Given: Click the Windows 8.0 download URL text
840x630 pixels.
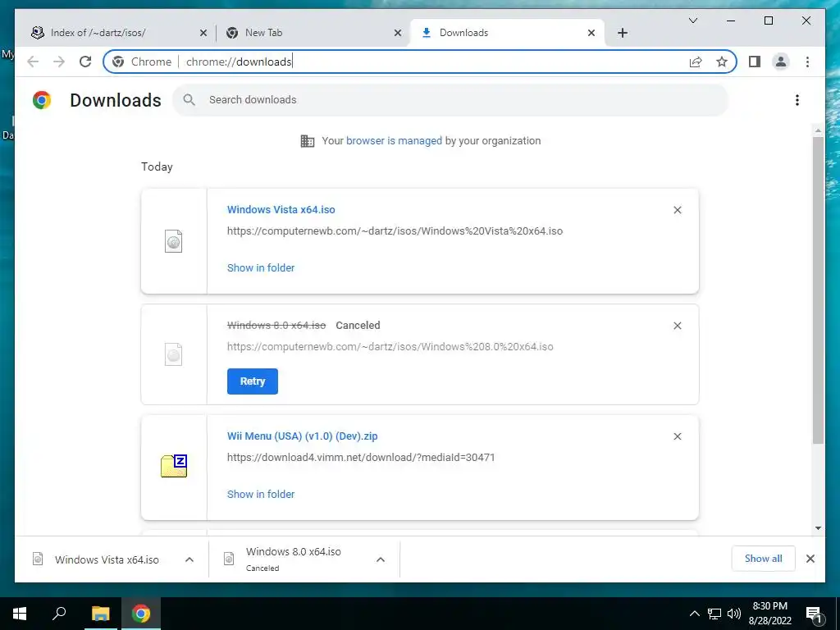Looking at the screenshot, I should 390,347.
